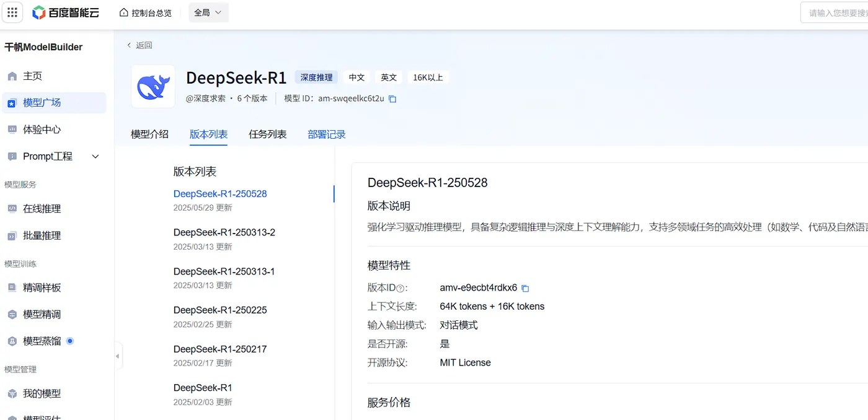The image size is (868, 420).
Task: Click the 模型特性 heading
Action: 389,265
